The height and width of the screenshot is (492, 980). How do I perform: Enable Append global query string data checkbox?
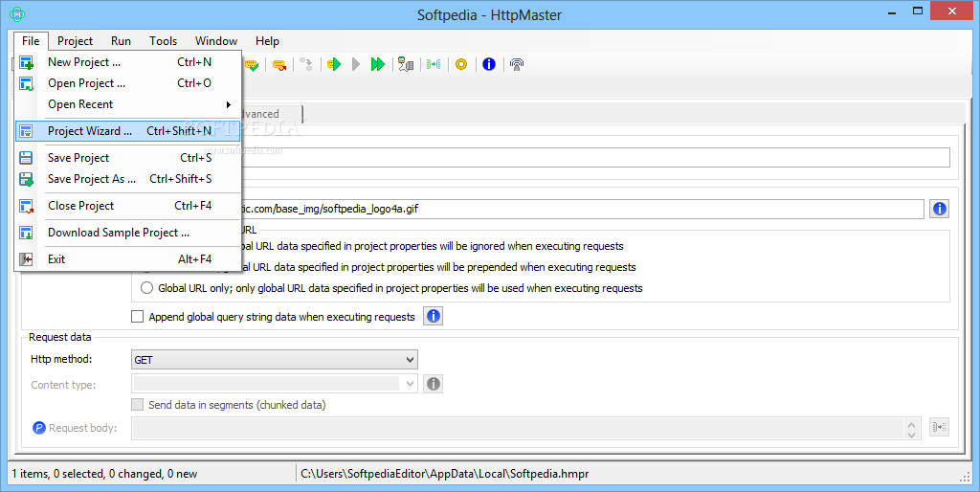click(138, 317)
